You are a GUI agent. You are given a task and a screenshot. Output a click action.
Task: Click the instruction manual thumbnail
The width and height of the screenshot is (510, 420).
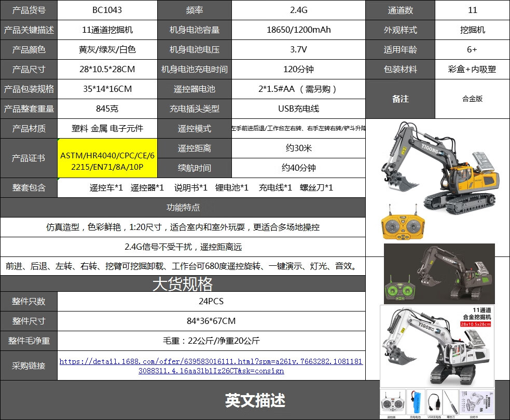click(x=476, y=403)
